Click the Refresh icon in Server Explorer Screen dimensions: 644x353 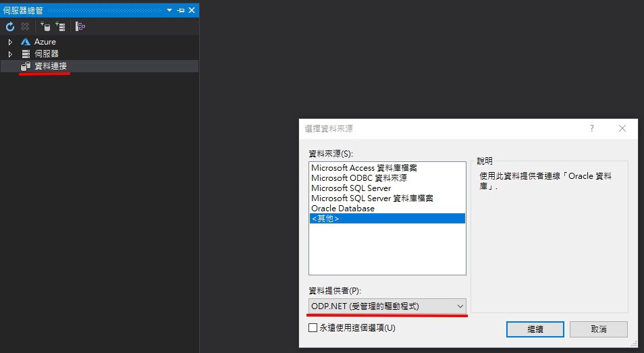coord(10,26)
